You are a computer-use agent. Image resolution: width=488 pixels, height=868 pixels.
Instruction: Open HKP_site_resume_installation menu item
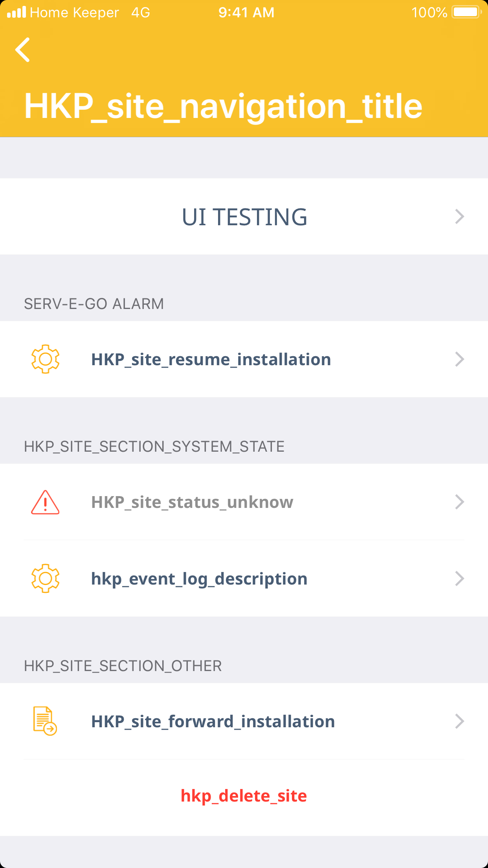point(211,360)
